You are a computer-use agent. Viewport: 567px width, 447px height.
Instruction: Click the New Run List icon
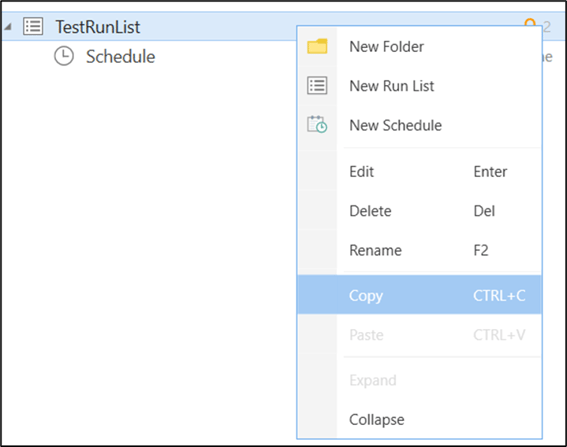pyautogui.click(x=317, y=86)
